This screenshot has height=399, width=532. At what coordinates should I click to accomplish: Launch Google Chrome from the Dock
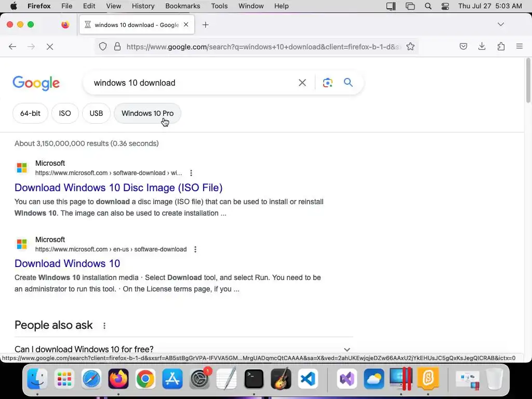click(145, 379)
